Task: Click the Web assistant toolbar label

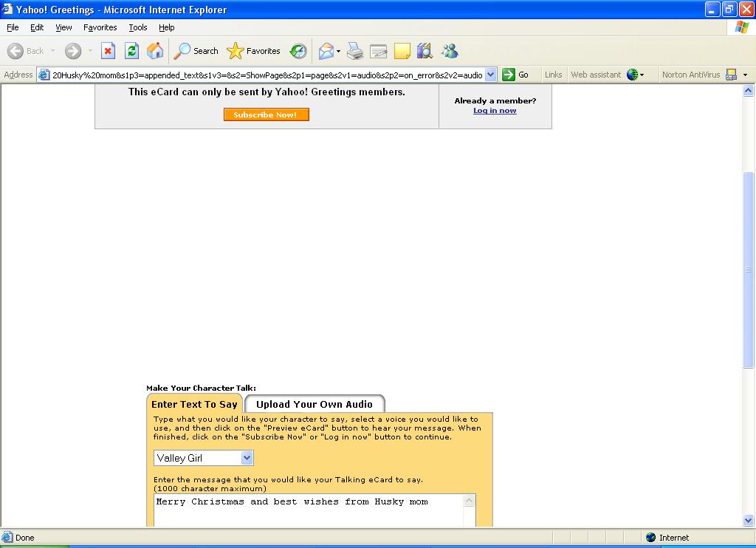Action: [596, 75]
